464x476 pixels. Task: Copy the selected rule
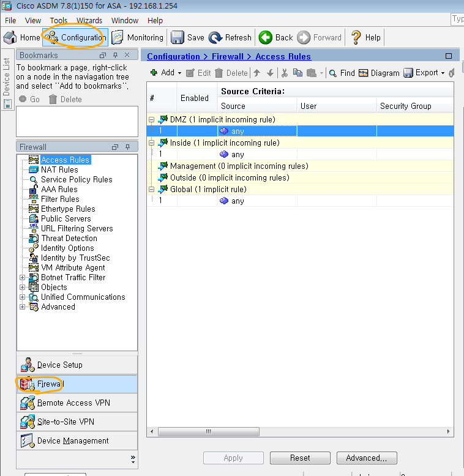tap(297, 73)
